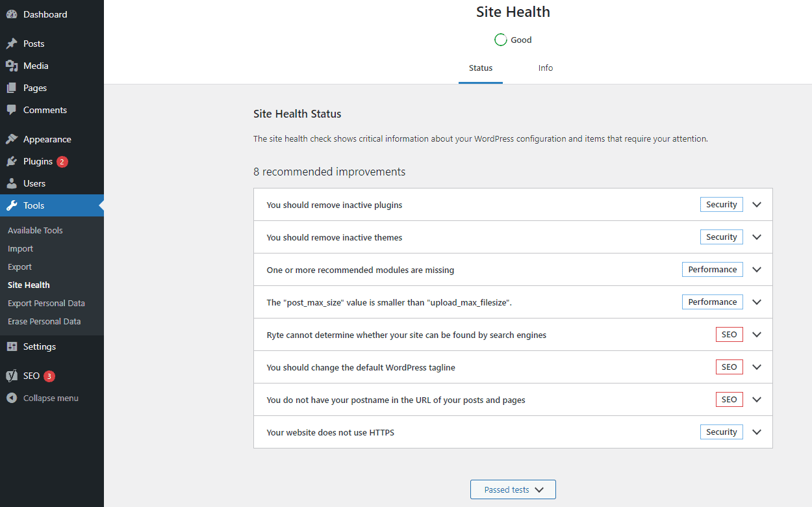Open Export Personal Data link
This screenshot has height=507, width=812.
tap(46, 303)
